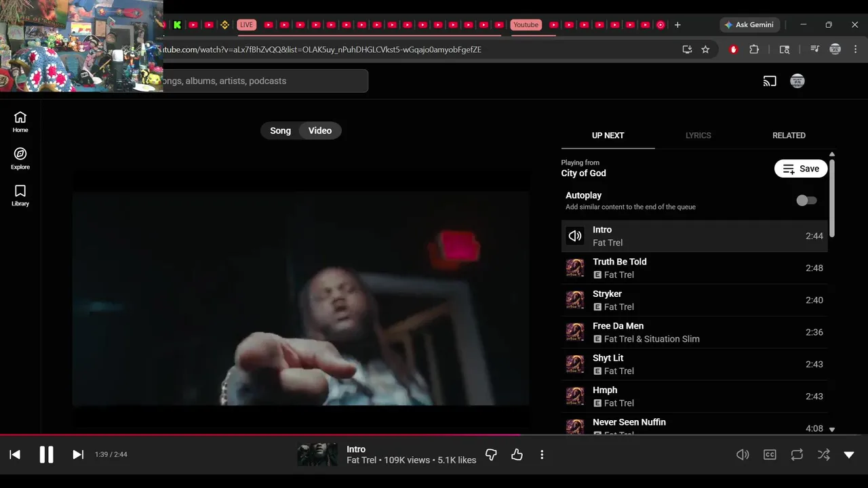Switch to the green K browser tab
868x488 pixels.
point(177,25)
